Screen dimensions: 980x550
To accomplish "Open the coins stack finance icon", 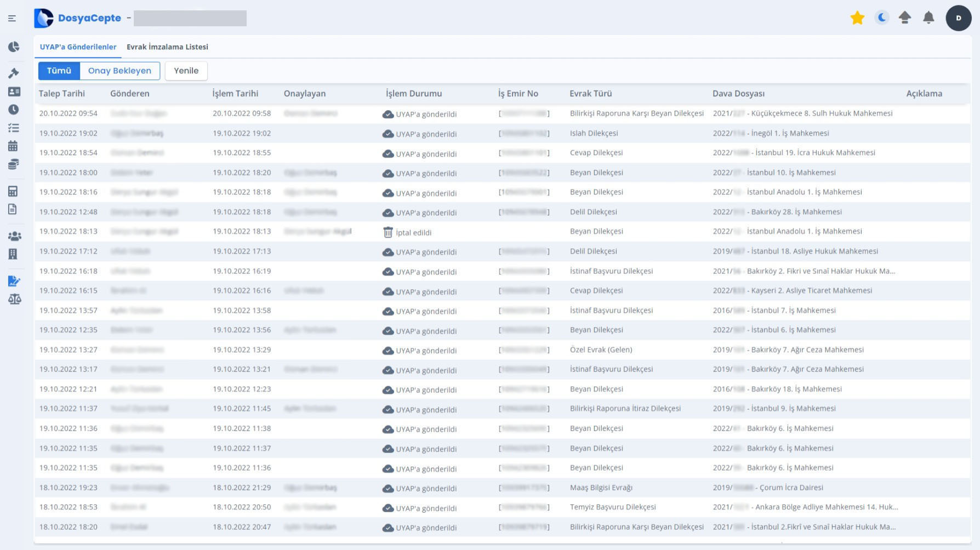I will point(14,164).
